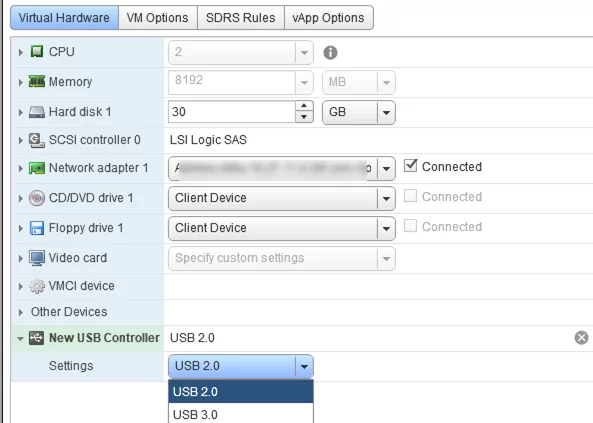Click the New USB Controller label
This screenshot has width=593, height=423.
104,337
